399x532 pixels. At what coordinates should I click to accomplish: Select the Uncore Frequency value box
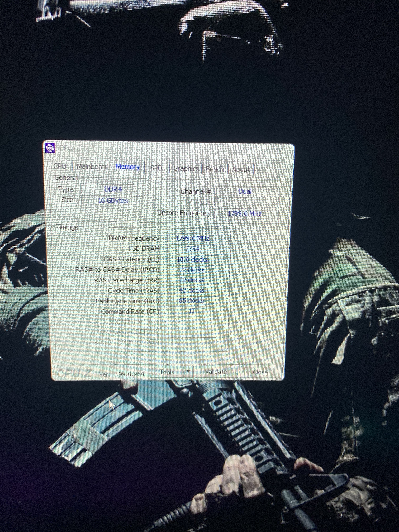click(x=244, y=214)
